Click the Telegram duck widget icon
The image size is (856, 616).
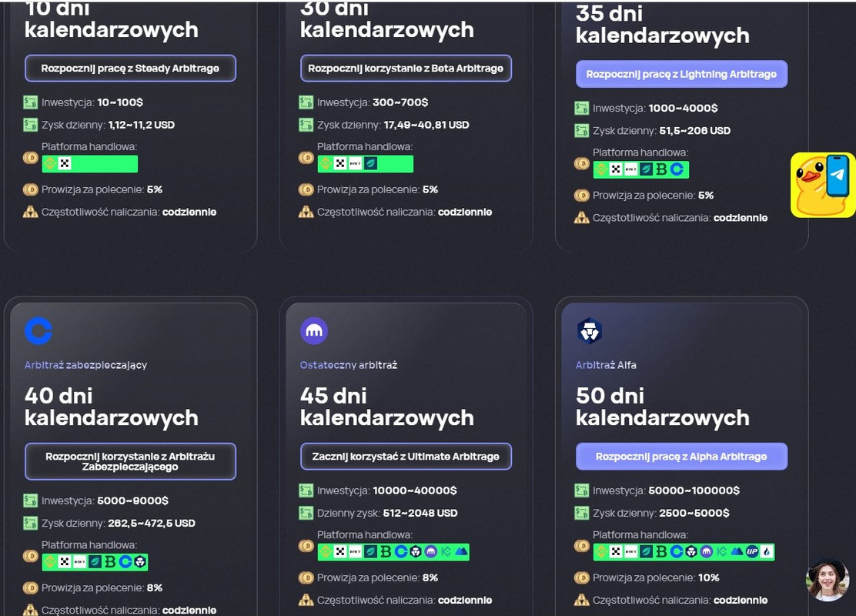tap(823, 185)
